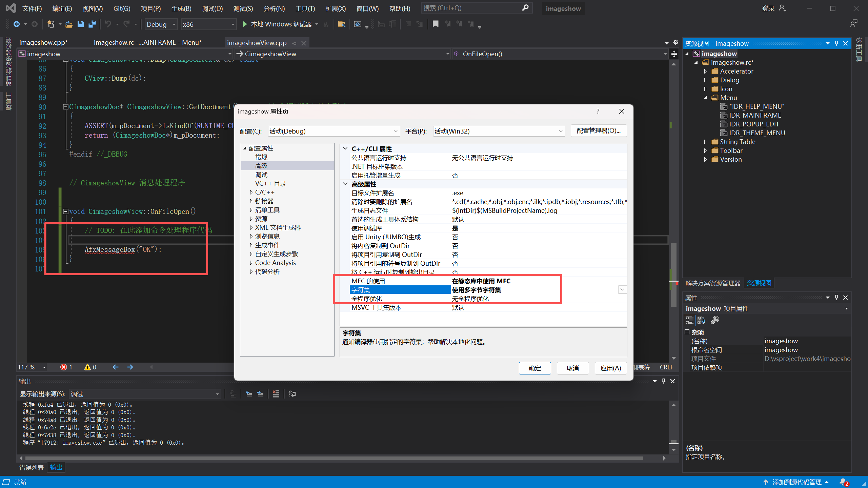Click 添加到源代码管理 in status bar
Viewport: 868px width, 488px height.
coord(797,482)
